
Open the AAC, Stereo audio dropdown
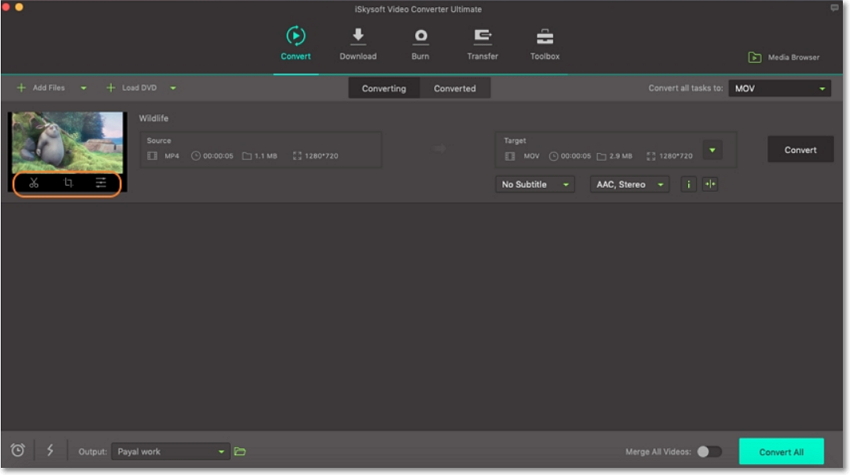pos(628,184)
